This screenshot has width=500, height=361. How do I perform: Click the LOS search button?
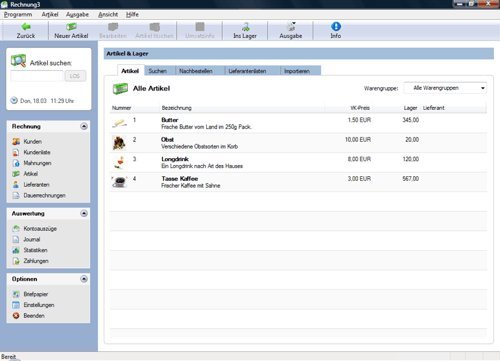point(75,76)
